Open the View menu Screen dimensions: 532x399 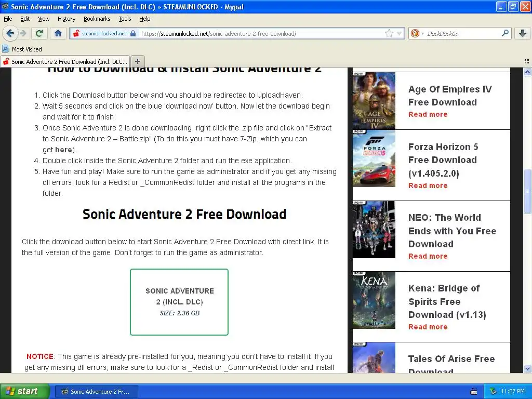click(44, 19)
